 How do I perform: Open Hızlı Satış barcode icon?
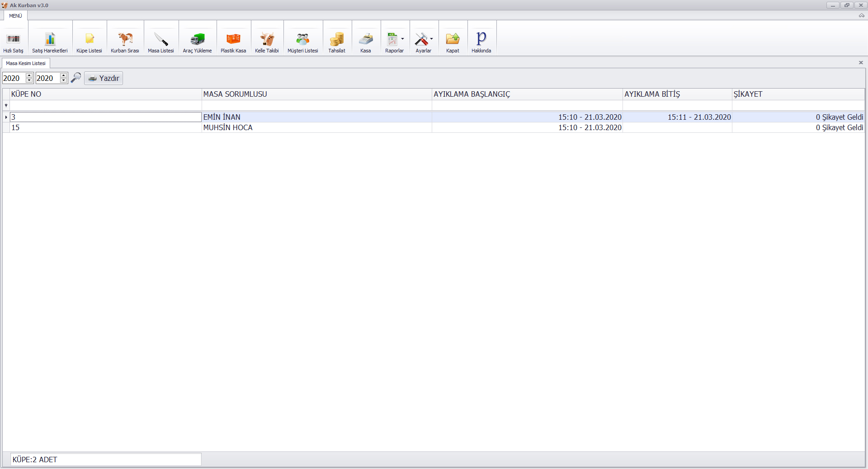tap(14, 39)
